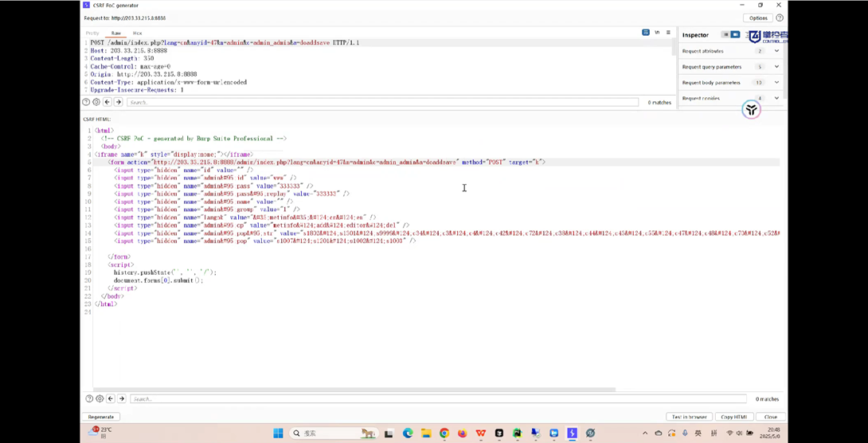868x443 pixels.
Task: Click help icon beside the request search bar
Action: 86,102
